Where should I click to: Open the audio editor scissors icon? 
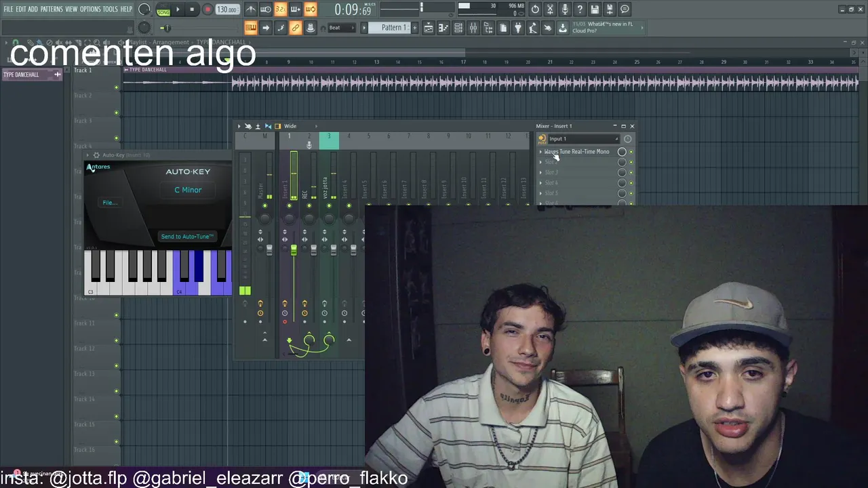(x=551, y=9)
